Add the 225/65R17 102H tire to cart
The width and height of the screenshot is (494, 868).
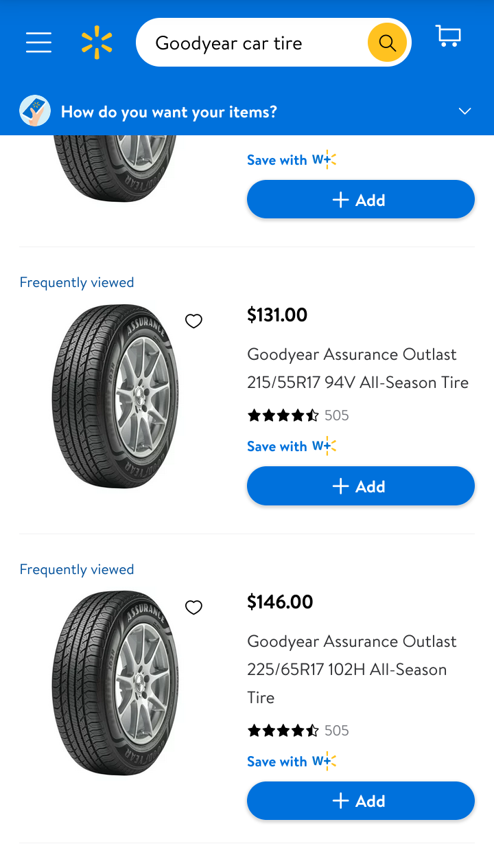point(361,801)
